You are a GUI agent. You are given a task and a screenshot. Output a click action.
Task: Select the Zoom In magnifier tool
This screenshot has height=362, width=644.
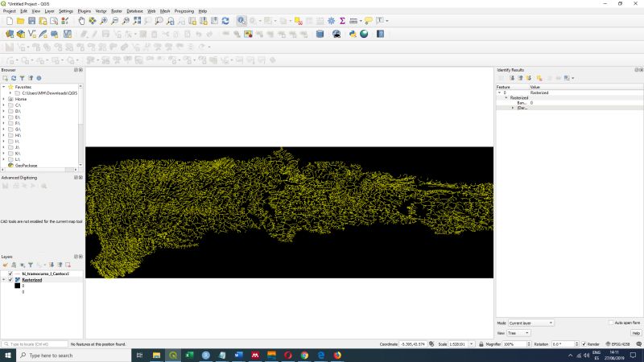104,21
